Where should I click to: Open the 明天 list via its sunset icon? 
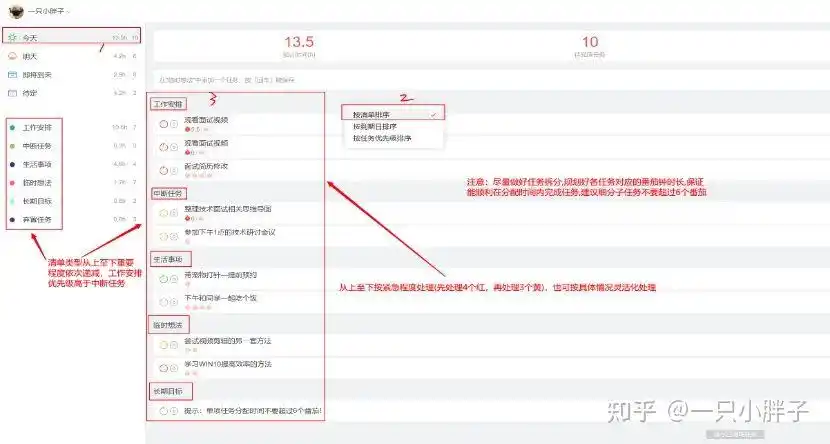tap(12, 56)
